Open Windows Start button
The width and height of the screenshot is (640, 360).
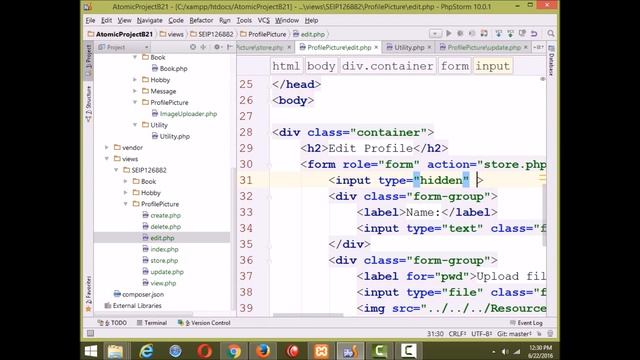[x=91, y=351]
